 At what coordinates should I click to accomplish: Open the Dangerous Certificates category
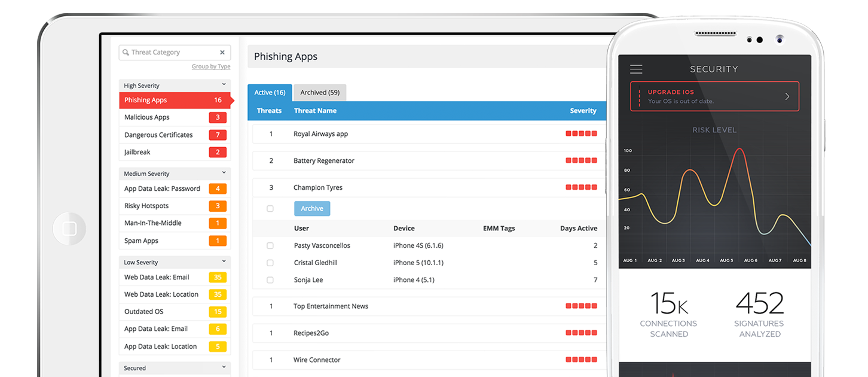click(175, 135)
